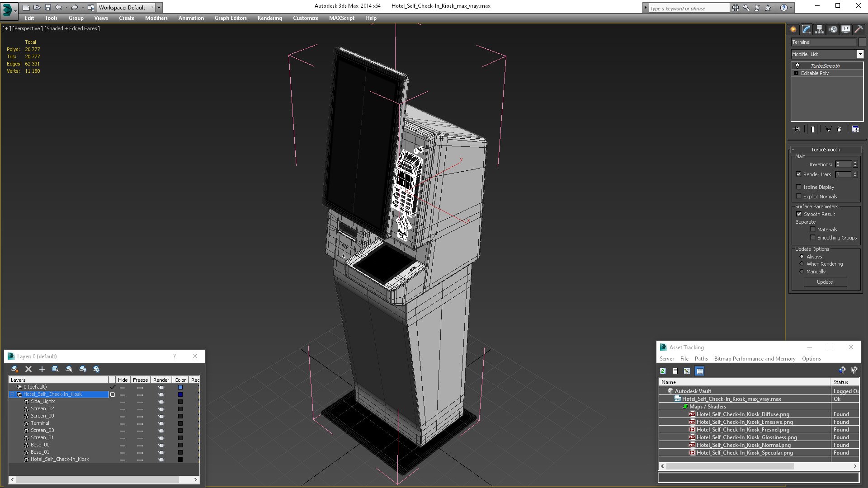Click the Hide column header in Layers

click(x=123, y=380)
